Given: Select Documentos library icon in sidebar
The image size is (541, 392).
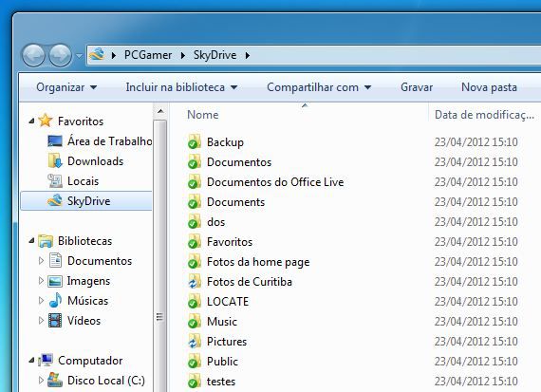Looking at the screenshot, I should pyautogui.click(x=55, y=260).
